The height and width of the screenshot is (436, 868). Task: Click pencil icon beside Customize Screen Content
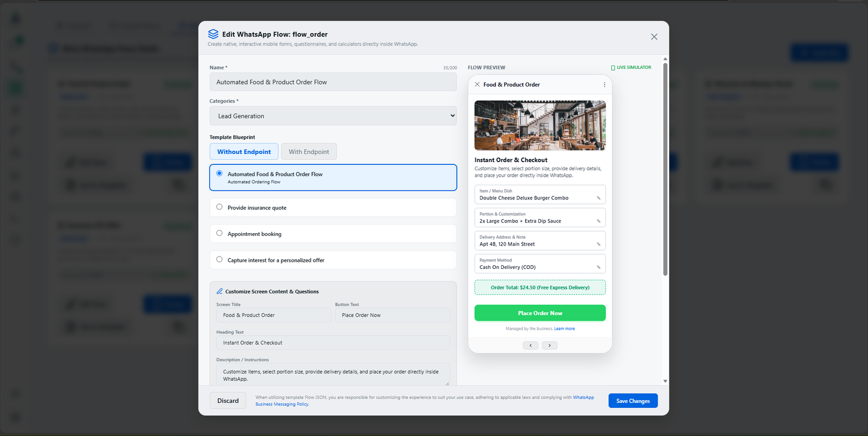pos(220,291)
